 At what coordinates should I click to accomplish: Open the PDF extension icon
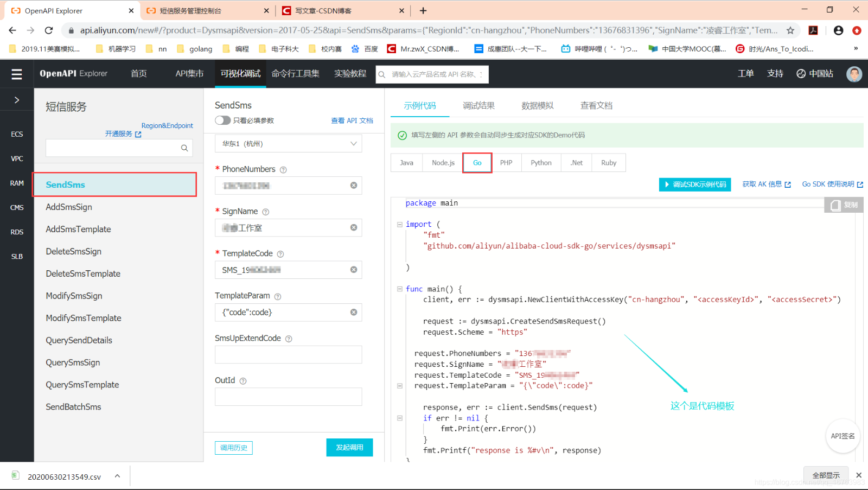[813, 30]
